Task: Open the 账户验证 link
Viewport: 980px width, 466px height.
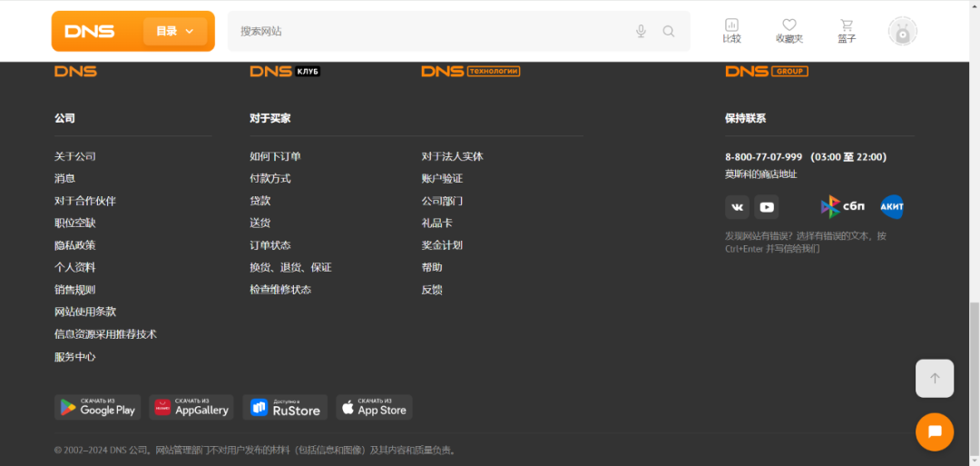Action: click(443, 179)
